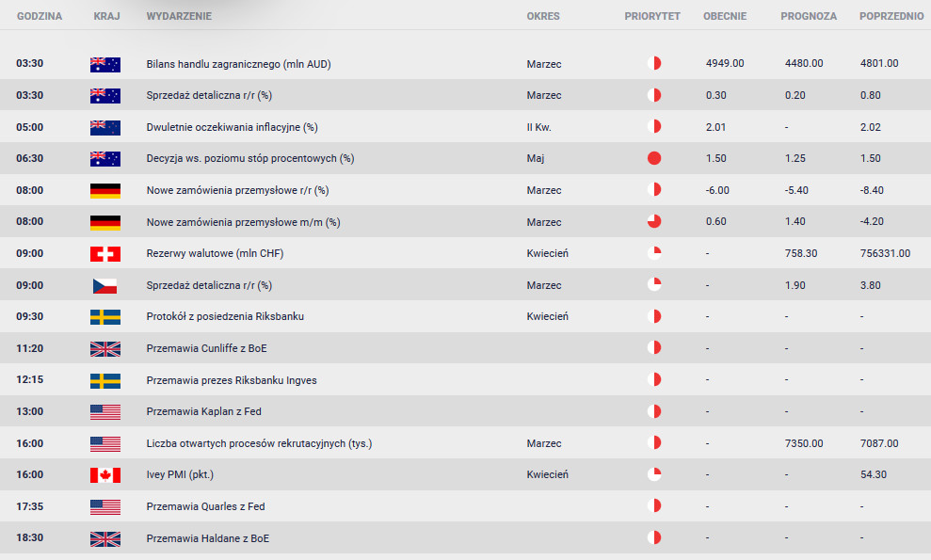Image resolution: width=931 pixels, height=560 pixels.
Task: Click priority icon in Czech retail sales row
Action: click(654, 284)
